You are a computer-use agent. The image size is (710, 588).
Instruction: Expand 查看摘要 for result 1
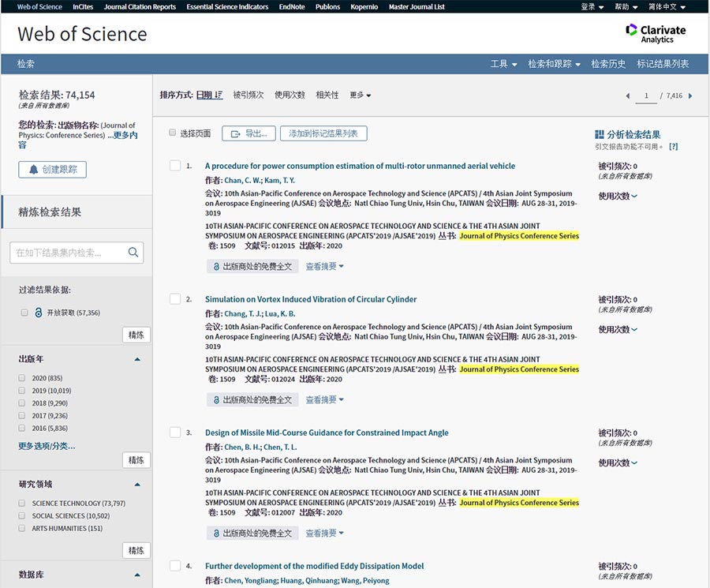[325, 266]
